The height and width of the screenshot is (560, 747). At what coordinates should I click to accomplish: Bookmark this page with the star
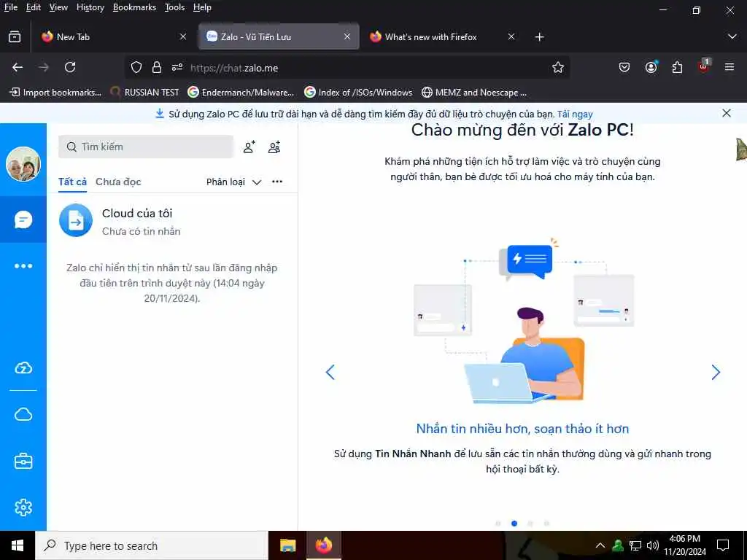click(558, 68)
